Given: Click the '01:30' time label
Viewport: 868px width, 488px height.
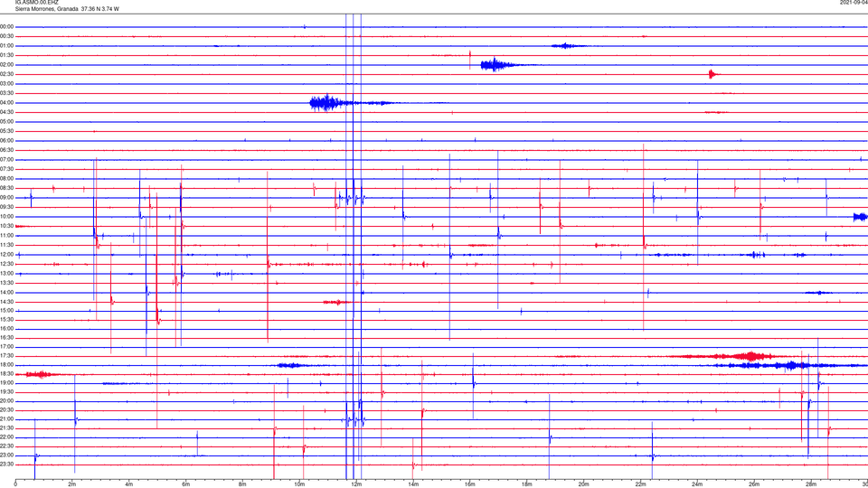Looking at the screenshot, I should pos(7,55).
